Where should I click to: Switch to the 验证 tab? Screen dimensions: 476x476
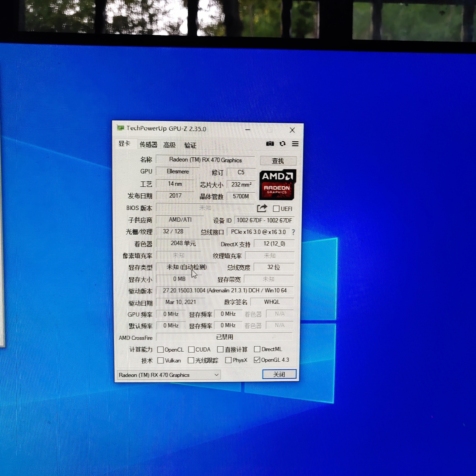(190, 145)
